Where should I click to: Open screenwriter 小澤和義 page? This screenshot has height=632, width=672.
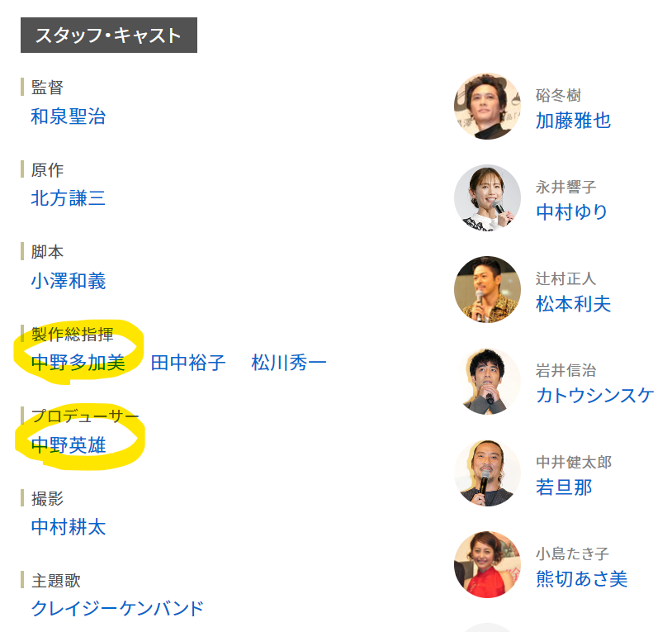69,281
